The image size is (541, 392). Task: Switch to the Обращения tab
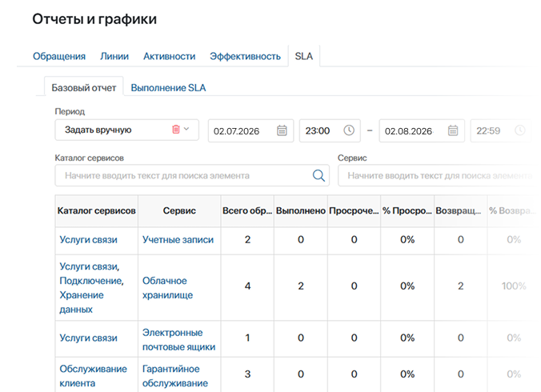(x=59, y=56)
